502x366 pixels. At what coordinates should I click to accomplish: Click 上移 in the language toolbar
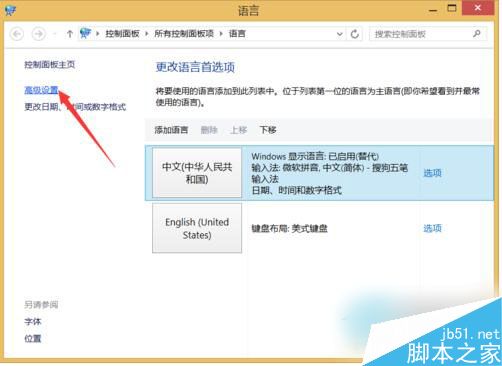click(239, 130)
